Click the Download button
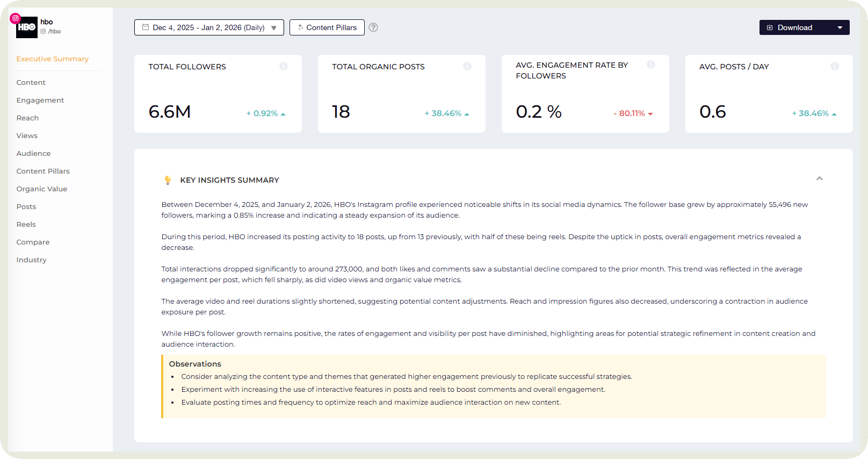868x459 pixels. (804, 27)
